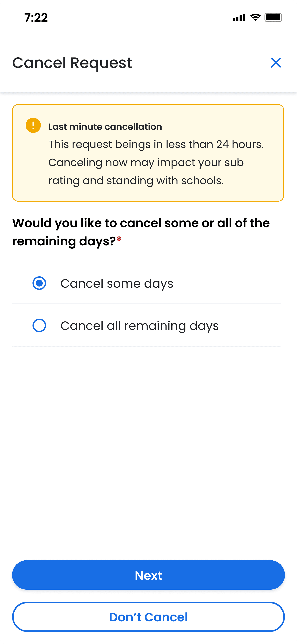
Task: Click the red required asterisk
Action: coord(119,240)
